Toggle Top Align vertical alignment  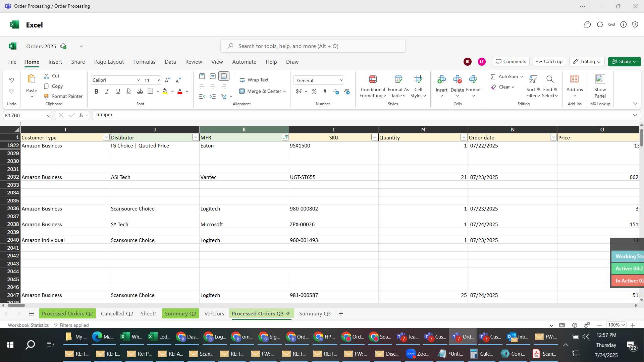click(202, 76)
